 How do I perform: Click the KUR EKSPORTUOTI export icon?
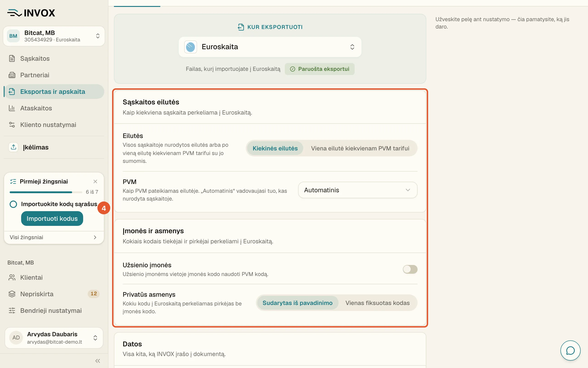coord(240,27)
